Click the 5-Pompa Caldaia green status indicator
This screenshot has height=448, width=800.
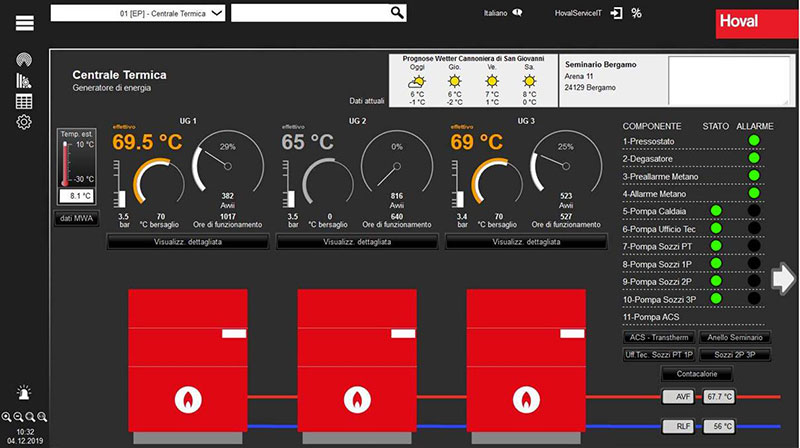tap(716, 211)
